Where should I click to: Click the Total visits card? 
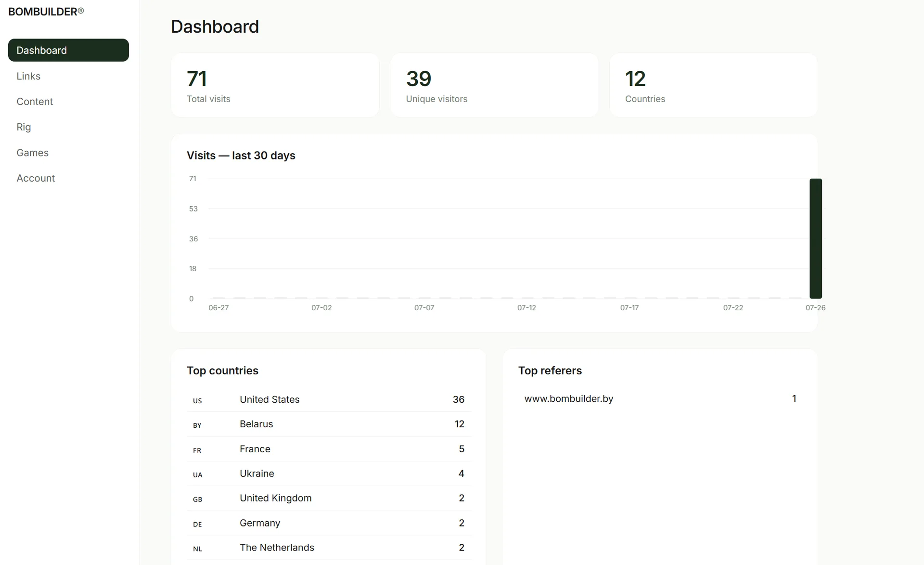(275, 85)
